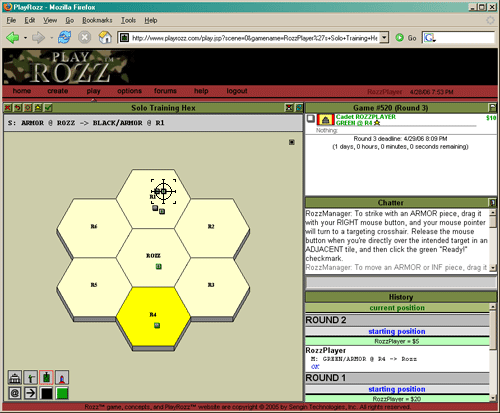The image size is (500, 413).
Task: Click the red X cancel icon in Solo Training Hex toolbar
Action: coord(8,108)
